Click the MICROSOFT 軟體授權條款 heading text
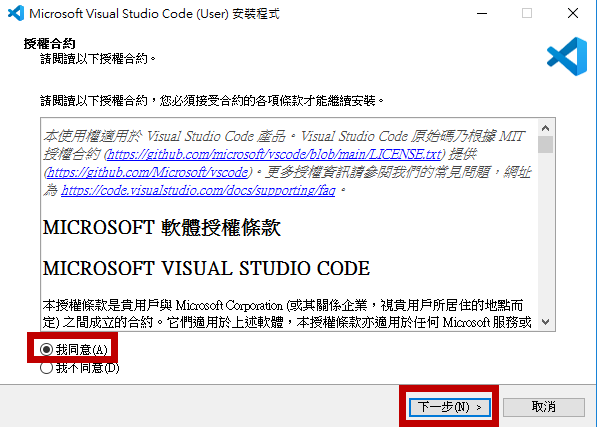This screenshot has width=597, height=427. pos(162,228)
